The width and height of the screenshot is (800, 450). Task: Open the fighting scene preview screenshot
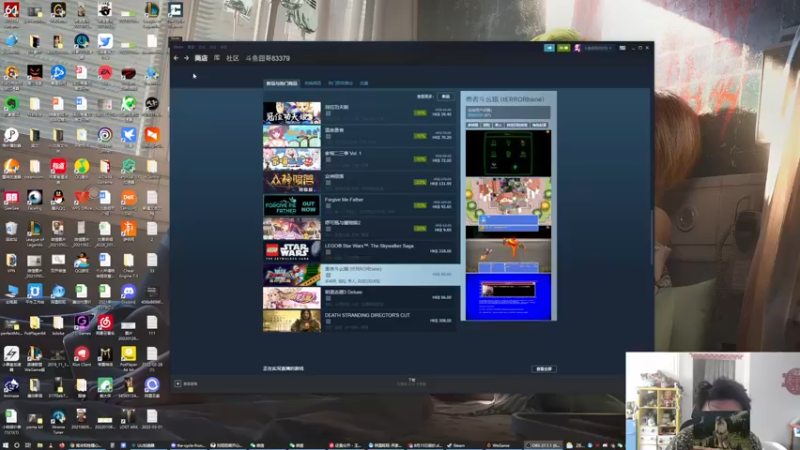click(508, 250)
